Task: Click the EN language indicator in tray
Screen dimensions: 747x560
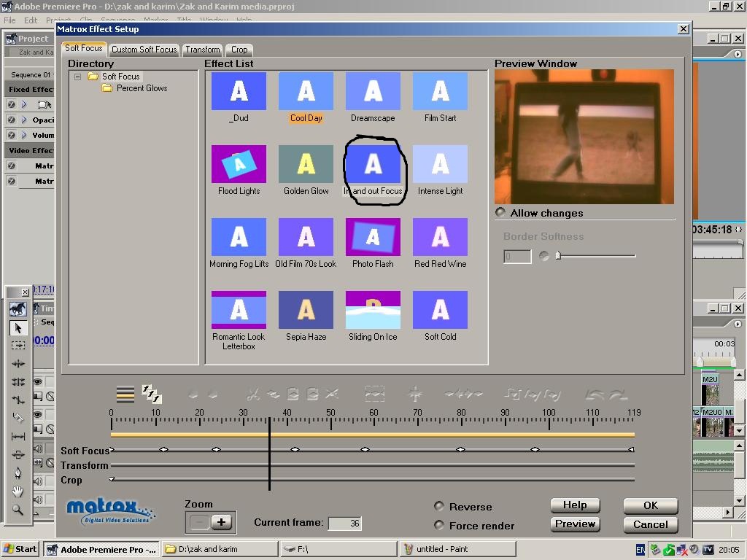Action: (640, 550)
